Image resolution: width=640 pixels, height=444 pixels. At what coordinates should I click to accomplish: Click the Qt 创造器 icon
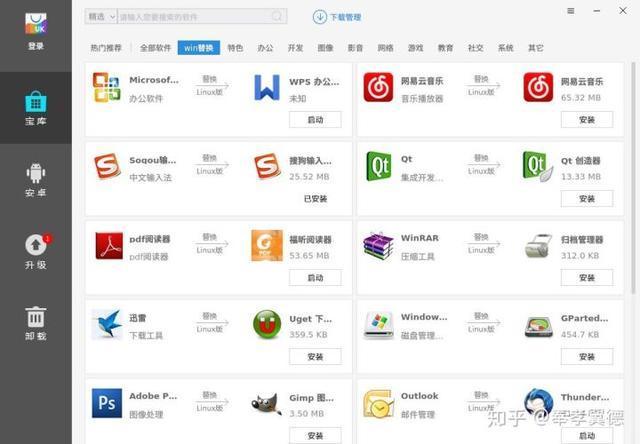pyautogui.click(x=538, y=166)
